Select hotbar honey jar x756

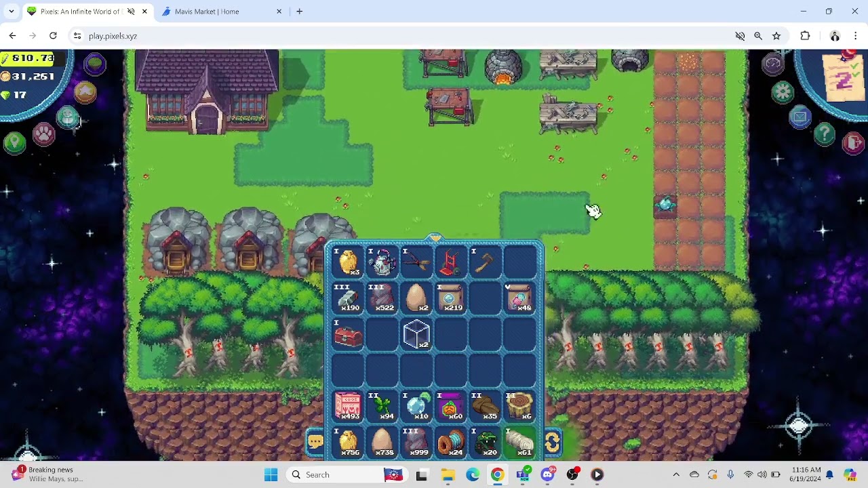[348, 442]
